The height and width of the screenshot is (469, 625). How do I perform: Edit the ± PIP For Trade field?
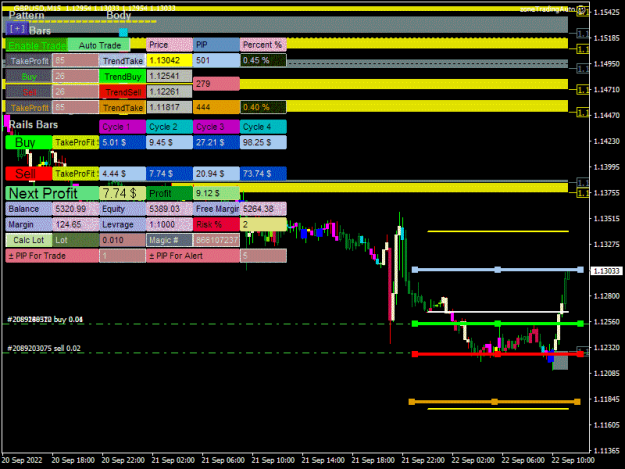tap(123, 255)
